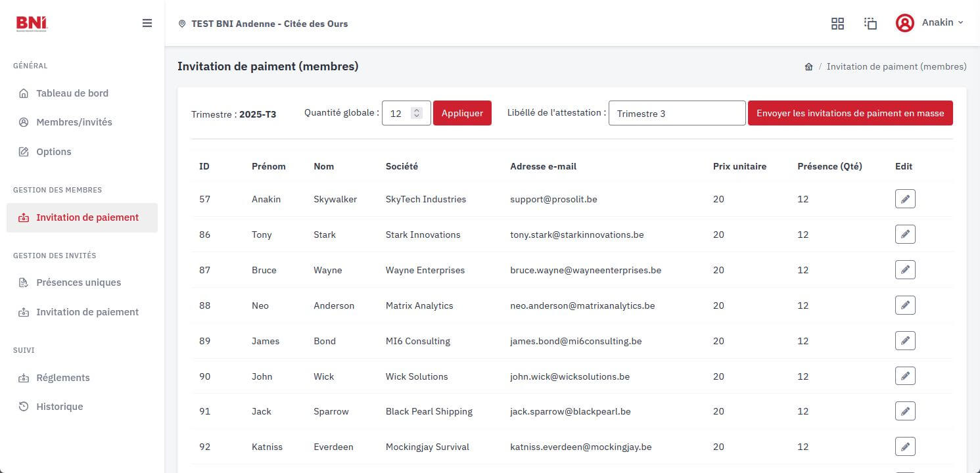Click Envoyer les invitations de paiment en masse
Viewport: 980px width, 473px height.
(850, 113)
